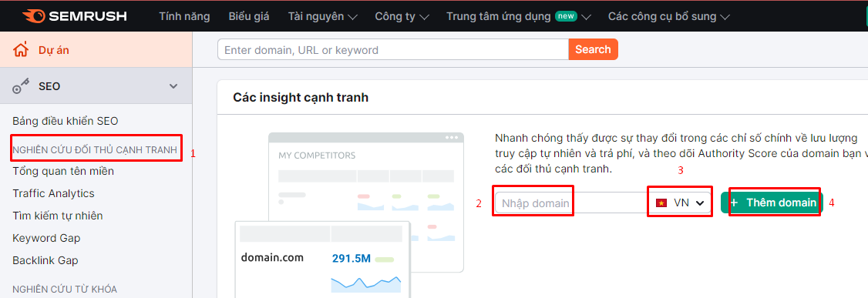The width and height of the screenshot is (868, 298).
Task: Click Nghiên cứu từ khóa heading
Action: click(64, 290)
